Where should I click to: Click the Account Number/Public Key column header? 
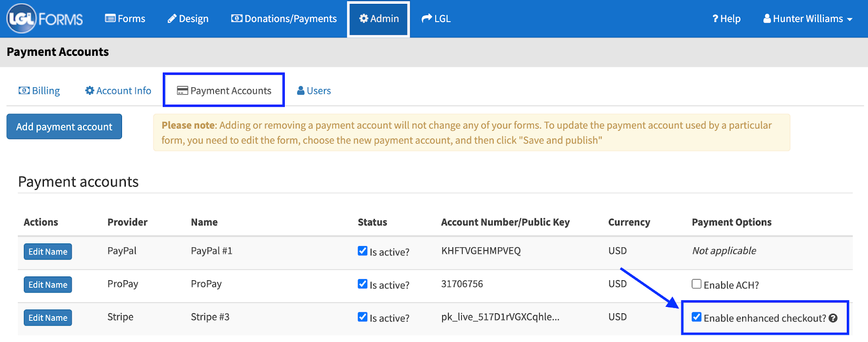[505, 222]
